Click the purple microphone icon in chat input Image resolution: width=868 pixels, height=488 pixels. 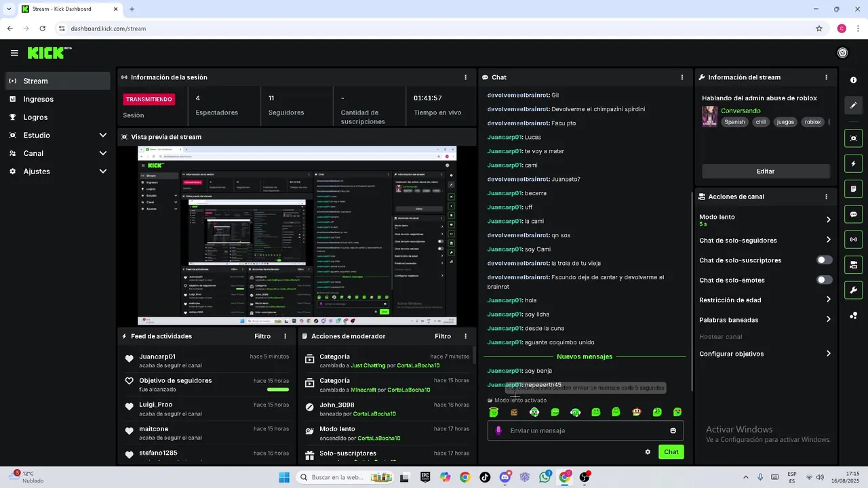(x=498, y=430)
